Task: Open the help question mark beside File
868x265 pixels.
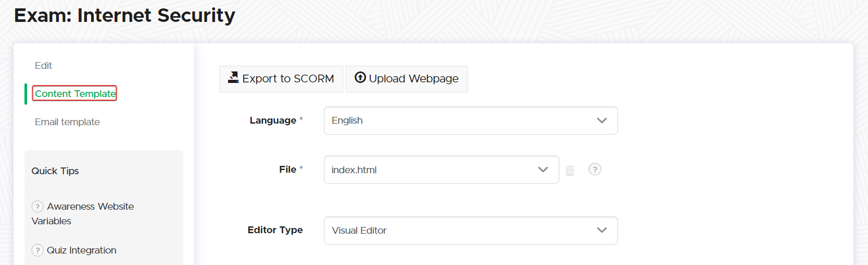Action: click(595, 170)
